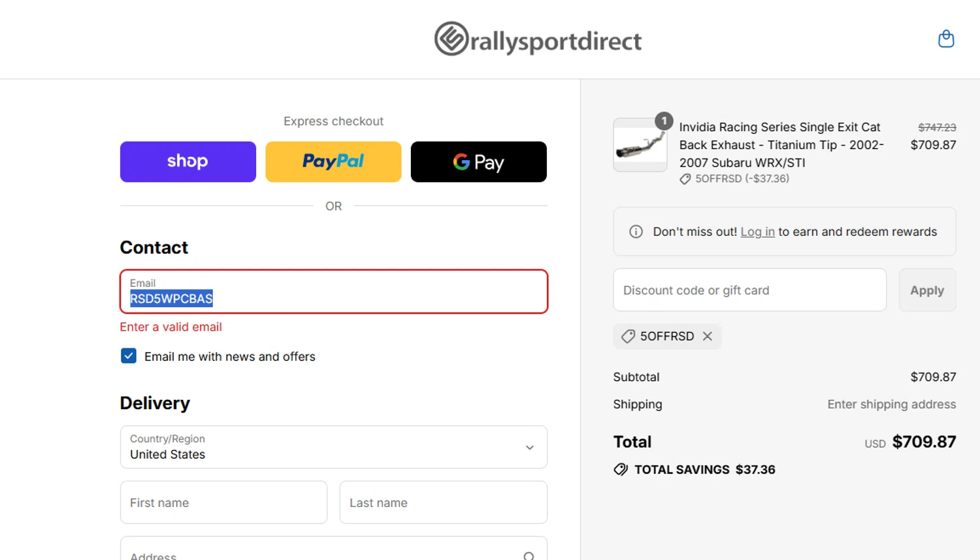Click the total savings tag icon
Screen dimensions: 980x560
(x=621, y=469)
